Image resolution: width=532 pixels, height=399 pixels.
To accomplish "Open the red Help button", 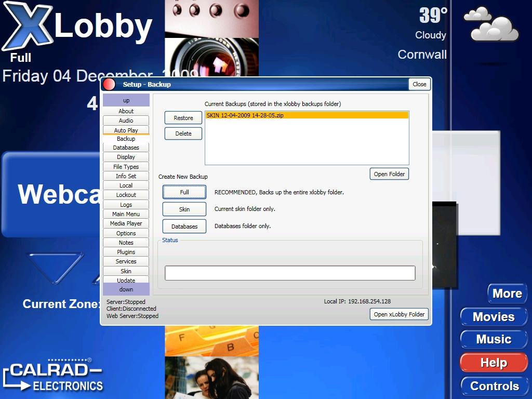I will pos(494,363).
